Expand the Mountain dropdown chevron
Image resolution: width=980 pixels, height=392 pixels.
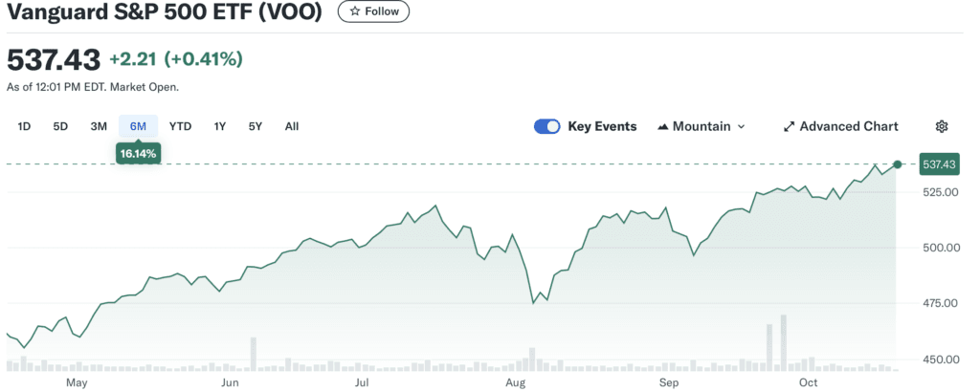click(742, 126)
